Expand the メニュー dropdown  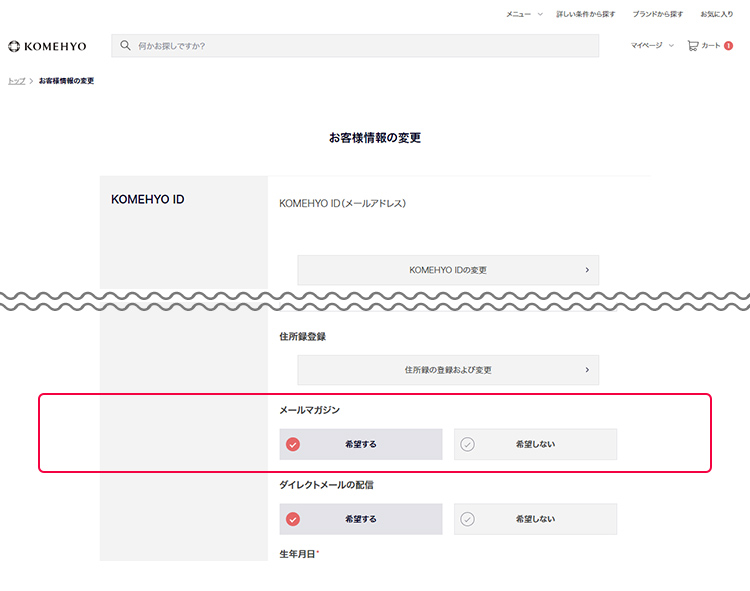click(x=524, y=14)
